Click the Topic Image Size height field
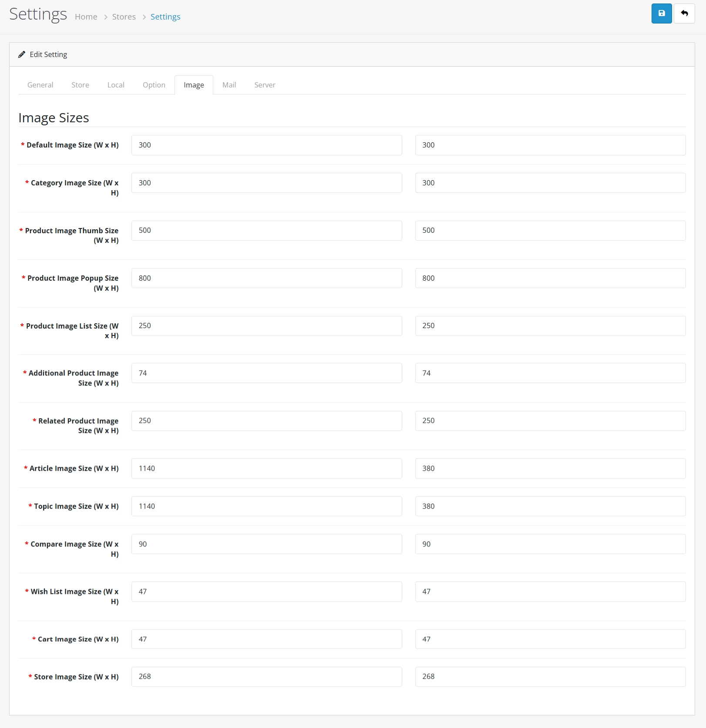This screenshot has width=706, height=728. pyautogui.click(x=550, y=506)
